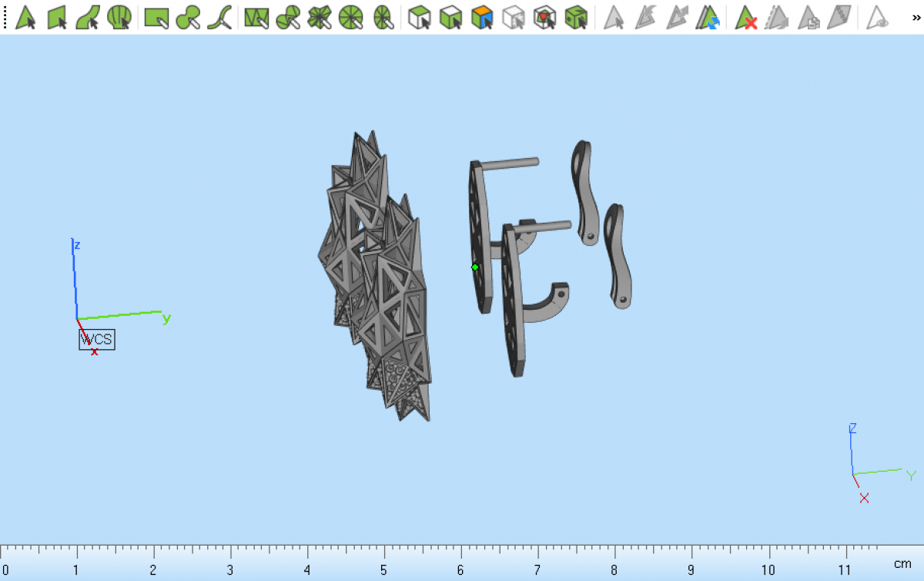Choose the star-shaped polygon marking tool
The image size is (924, 581).
click(320, 17)
